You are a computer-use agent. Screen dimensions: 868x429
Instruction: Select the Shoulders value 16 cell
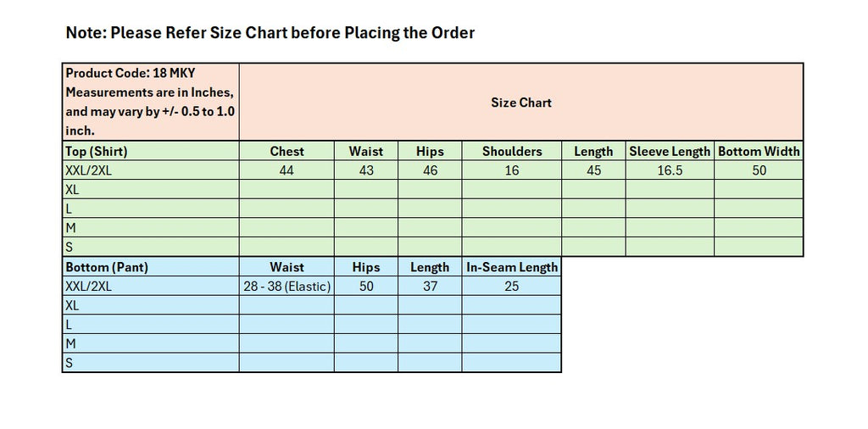point(512,170)
